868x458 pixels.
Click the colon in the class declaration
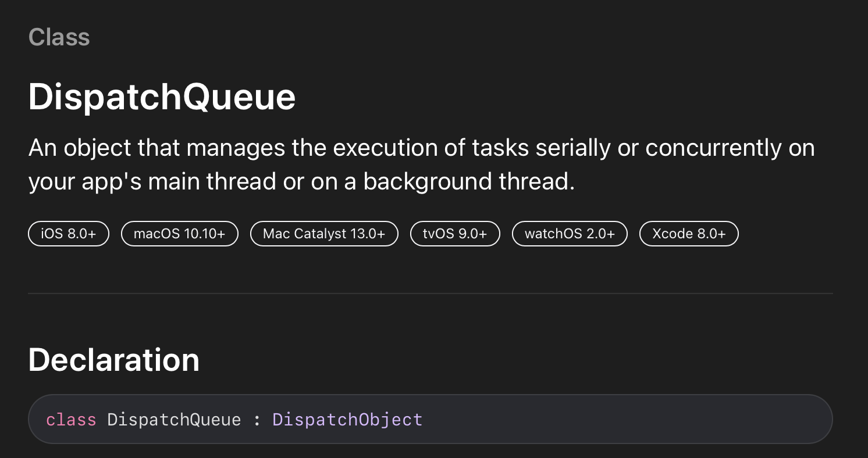click(257, 420)
